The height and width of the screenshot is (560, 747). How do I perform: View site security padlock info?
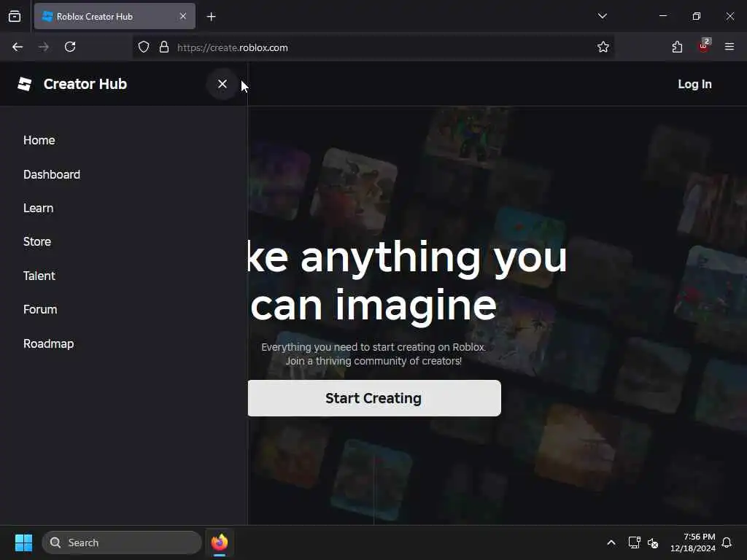click(x=164, y=47)
